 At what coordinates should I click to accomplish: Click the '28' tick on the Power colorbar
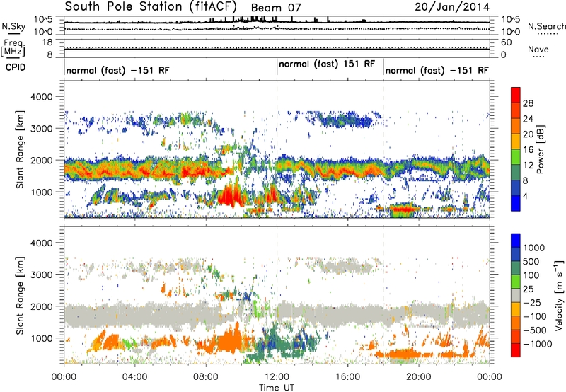(x=528, y=103)
